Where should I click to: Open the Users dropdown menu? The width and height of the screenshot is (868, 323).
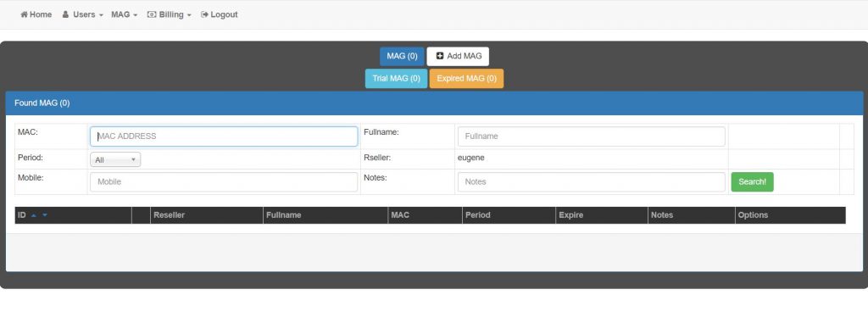(x=82, y=14)
